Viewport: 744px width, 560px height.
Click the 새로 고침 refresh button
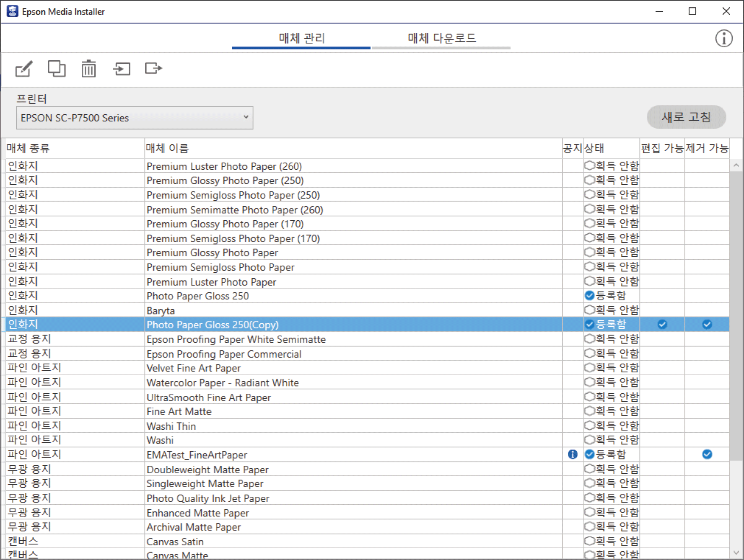click(686, 117)
